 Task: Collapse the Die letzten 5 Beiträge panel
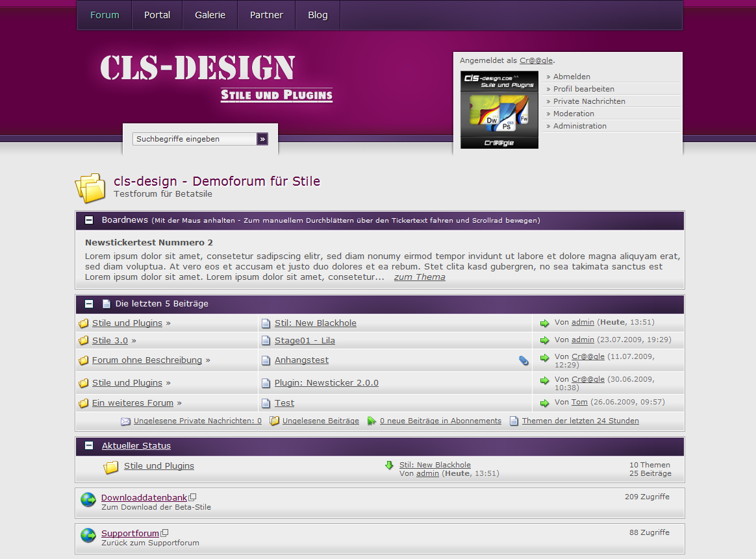coord(89,304)
